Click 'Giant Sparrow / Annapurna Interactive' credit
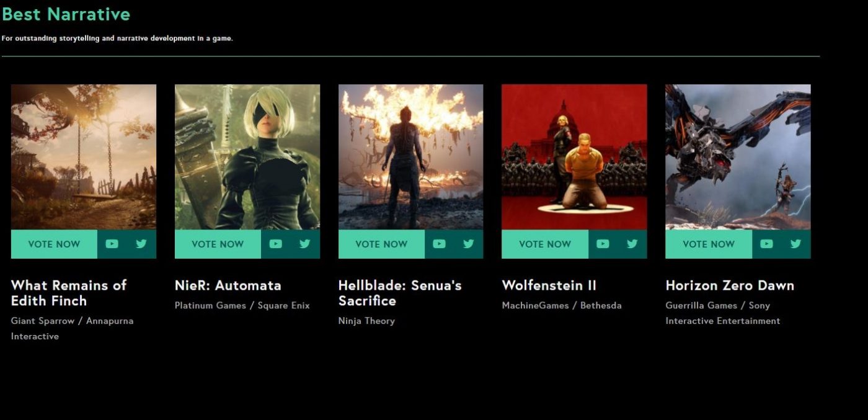The width and height of the screenshot is (868, 420). pos(73,328)
